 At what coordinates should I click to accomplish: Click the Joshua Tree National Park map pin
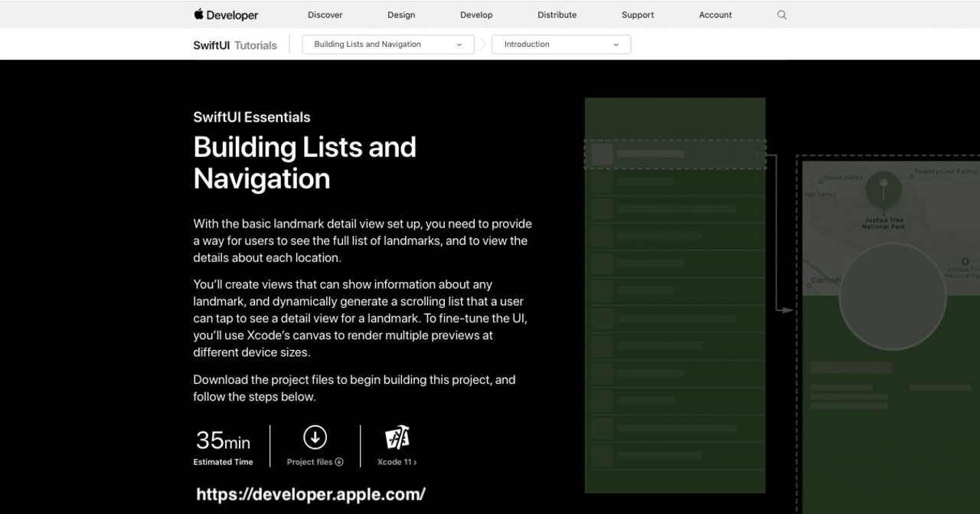883,190
